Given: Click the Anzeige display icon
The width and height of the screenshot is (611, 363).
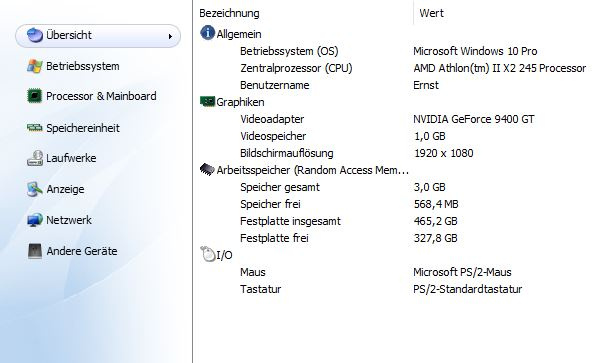Looking at the screenshot, I should pyautogui.click(x=35, y=189).
